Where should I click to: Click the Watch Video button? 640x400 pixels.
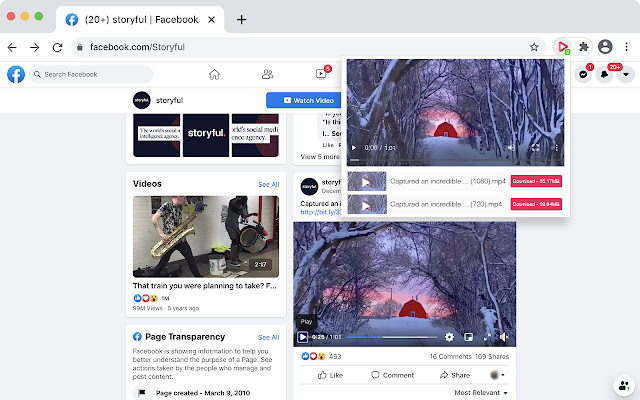303,100
